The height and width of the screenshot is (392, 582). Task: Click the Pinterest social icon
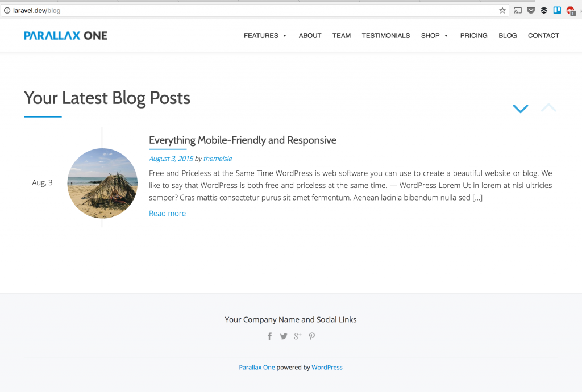pyautogui.click(x=311, y=336)
